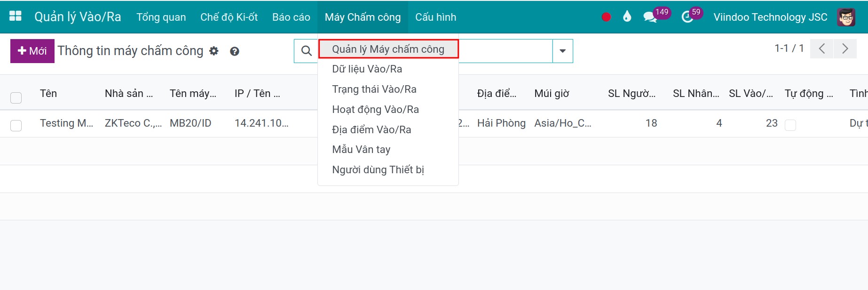Click the search magnifier icon
The height and width of the screenshot is (290, 868).
tap(307, 51)
